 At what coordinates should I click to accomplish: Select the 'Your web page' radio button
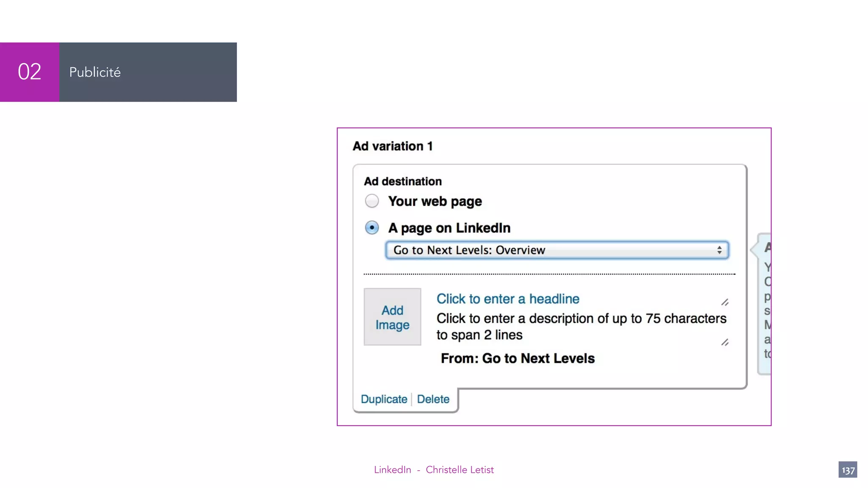pos(372,201)
